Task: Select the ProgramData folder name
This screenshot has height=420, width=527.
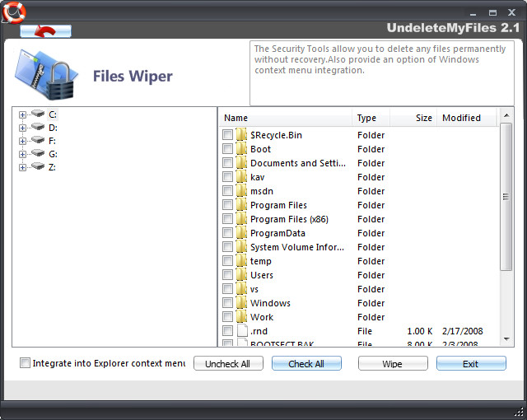Action: point(278,233)
